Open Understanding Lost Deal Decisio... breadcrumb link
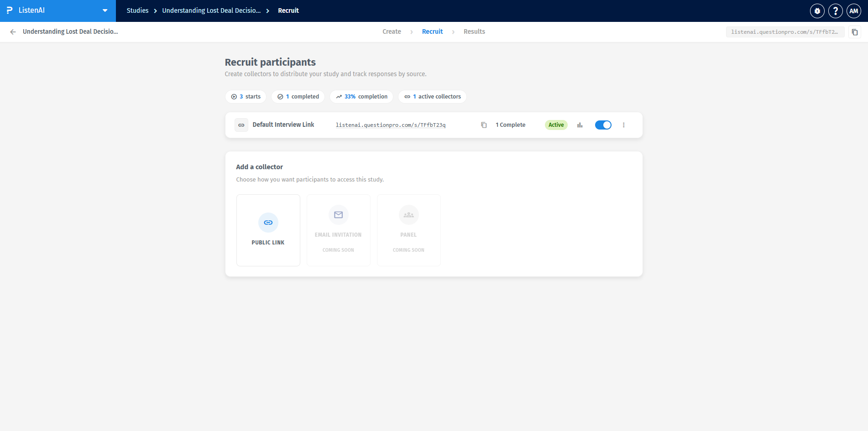868x431 pixels. 211,10
